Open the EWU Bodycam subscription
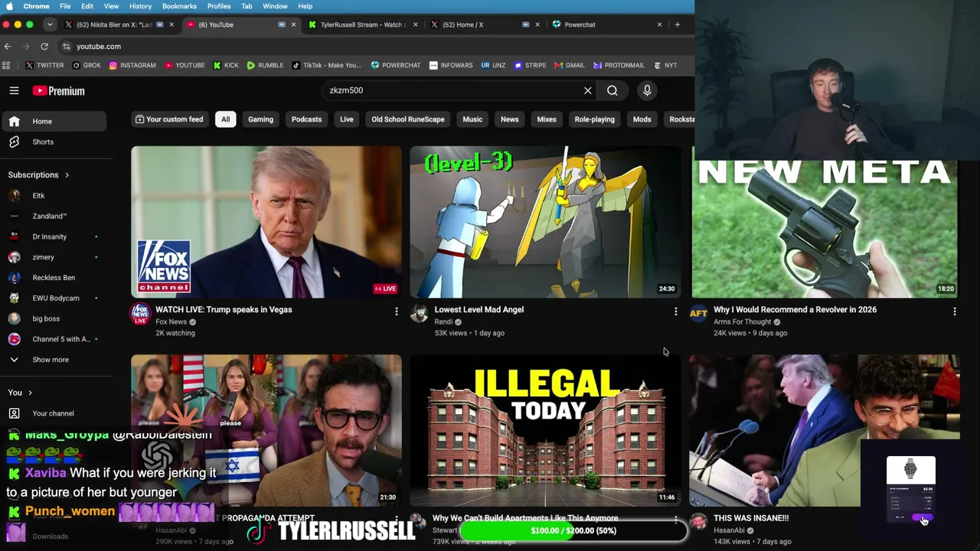Screen dimensions: 980x551 click(x=54, y=298)
